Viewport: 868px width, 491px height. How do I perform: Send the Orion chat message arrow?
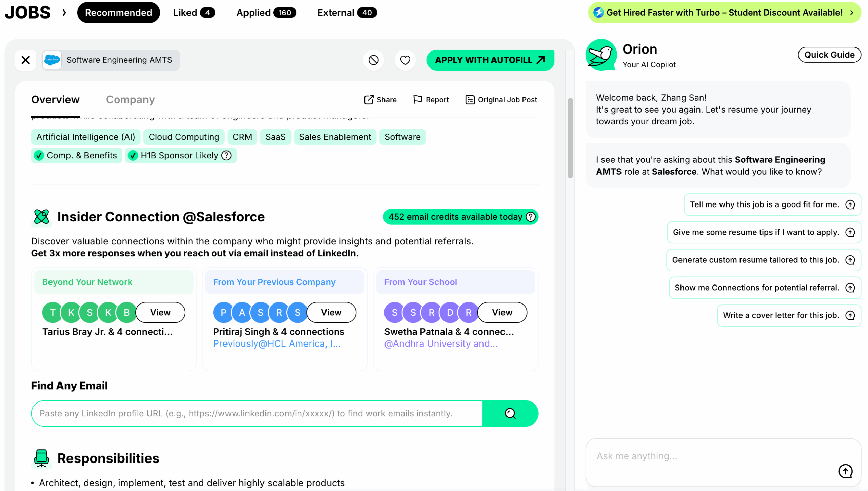click(845, 471)
